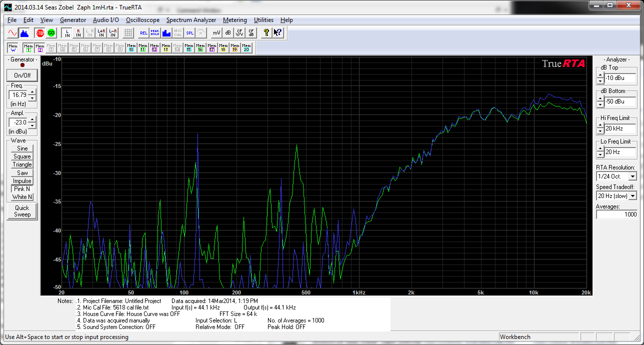Toggle the Mem 12 memory trace

[154, 48]
